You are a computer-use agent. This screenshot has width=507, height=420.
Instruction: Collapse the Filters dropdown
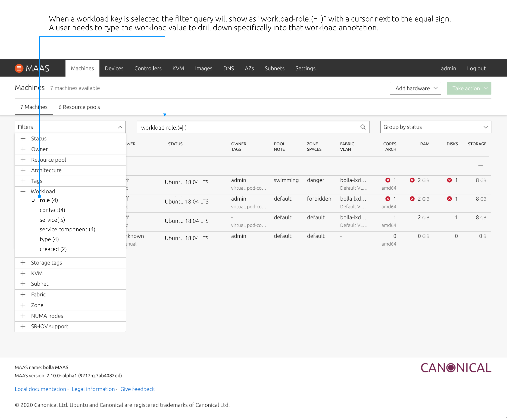click(120, 127)
